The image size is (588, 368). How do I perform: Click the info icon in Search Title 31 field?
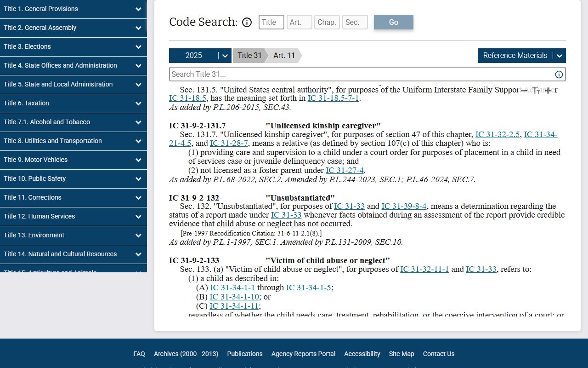(x=559, y=75)
